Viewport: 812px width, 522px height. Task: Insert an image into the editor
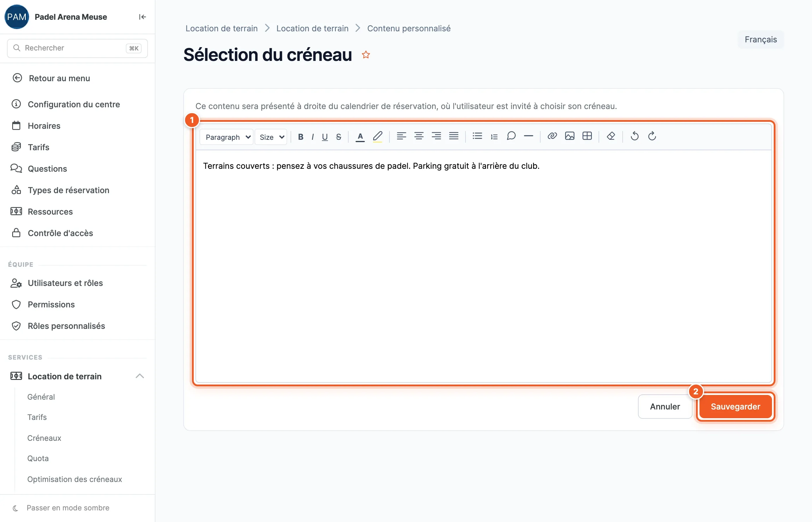570,136
